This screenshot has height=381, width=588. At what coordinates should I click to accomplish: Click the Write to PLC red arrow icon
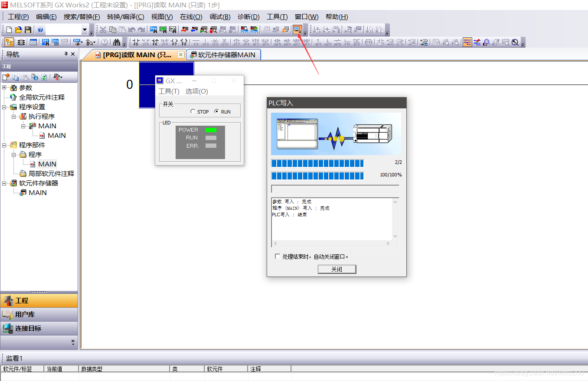point(185,30)
